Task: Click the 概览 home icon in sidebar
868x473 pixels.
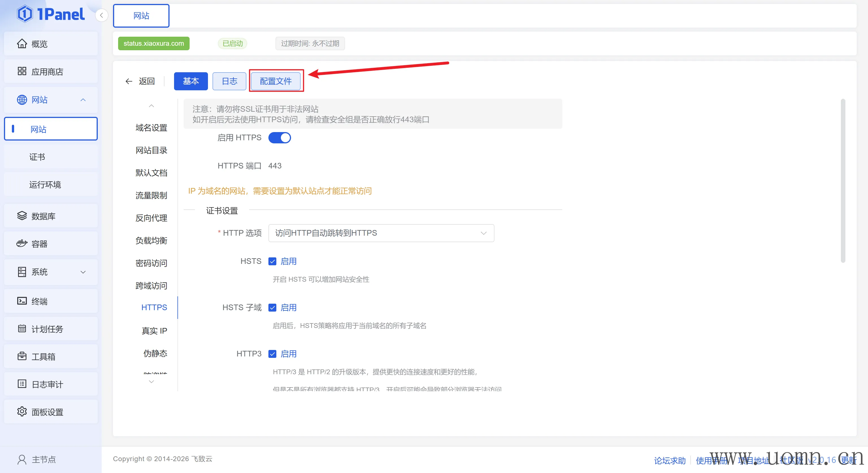Action: (22, 44)
